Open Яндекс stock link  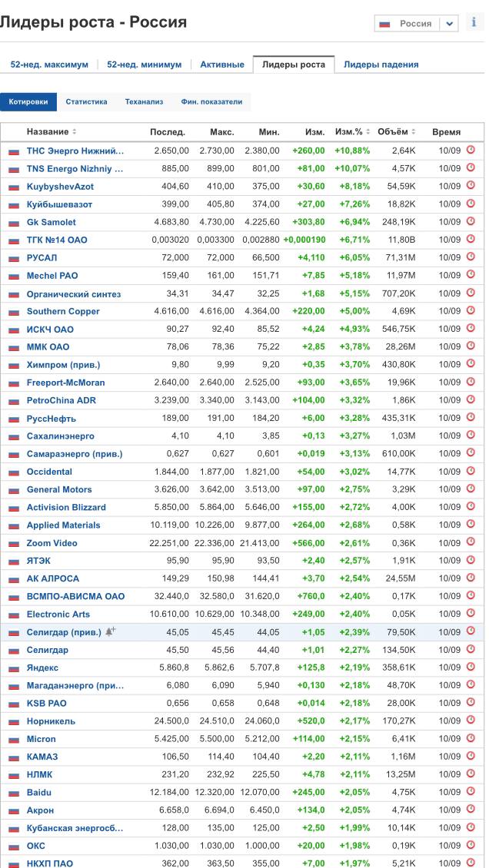click(42, 668)
